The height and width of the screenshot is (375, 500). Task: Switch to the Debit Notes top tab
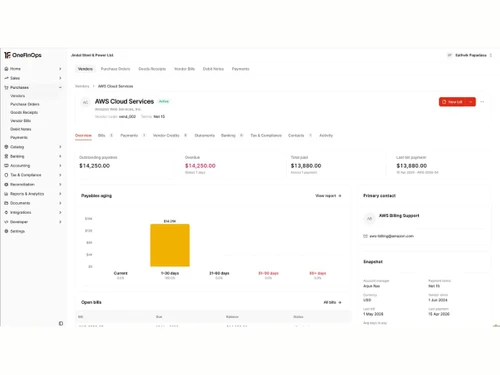(213, 69)
